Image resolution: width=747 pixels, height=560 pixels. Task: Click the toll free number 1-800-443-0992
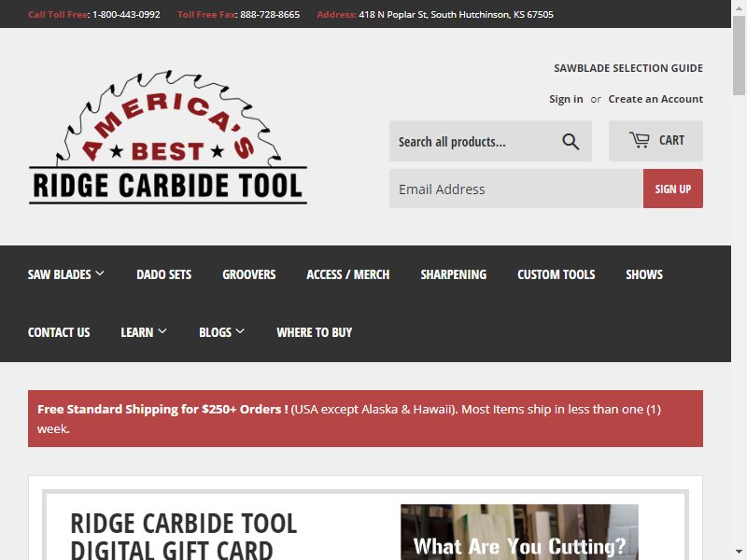126,14
